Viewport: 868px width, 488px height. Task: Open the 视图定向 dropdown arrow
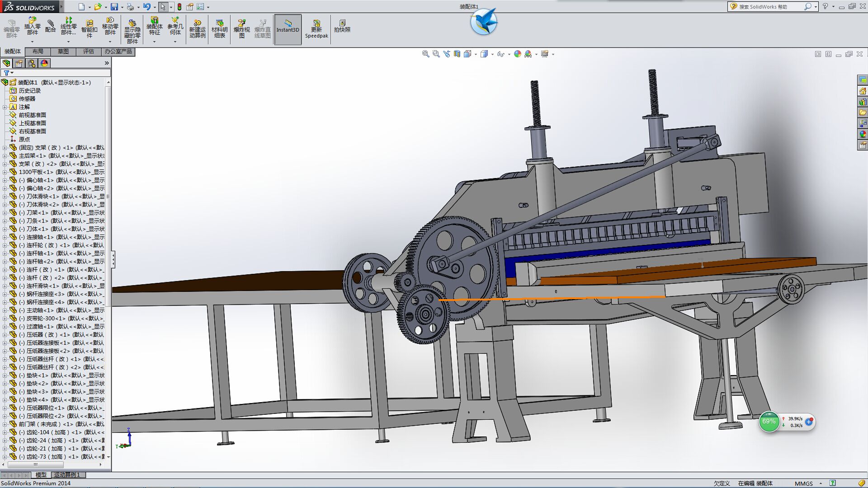476,53
